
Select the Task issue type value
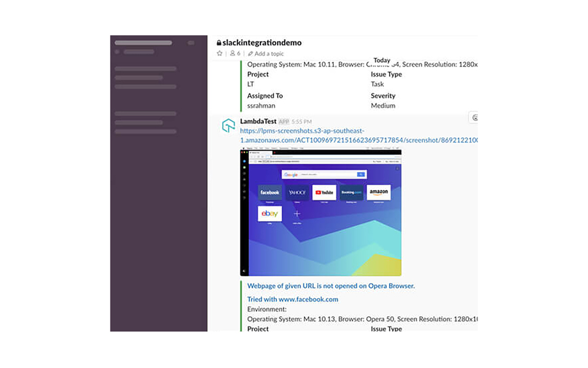pyautogui.click(x=377, y=84)
